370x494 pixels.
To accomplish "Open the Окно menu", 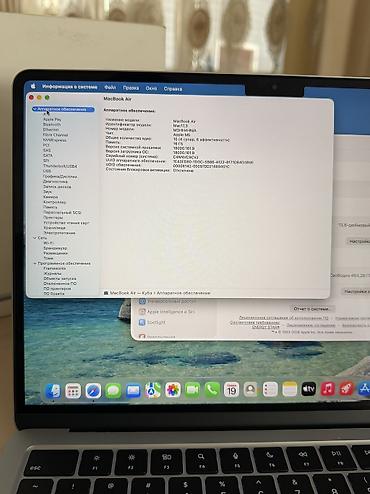I will pos(151,88).
